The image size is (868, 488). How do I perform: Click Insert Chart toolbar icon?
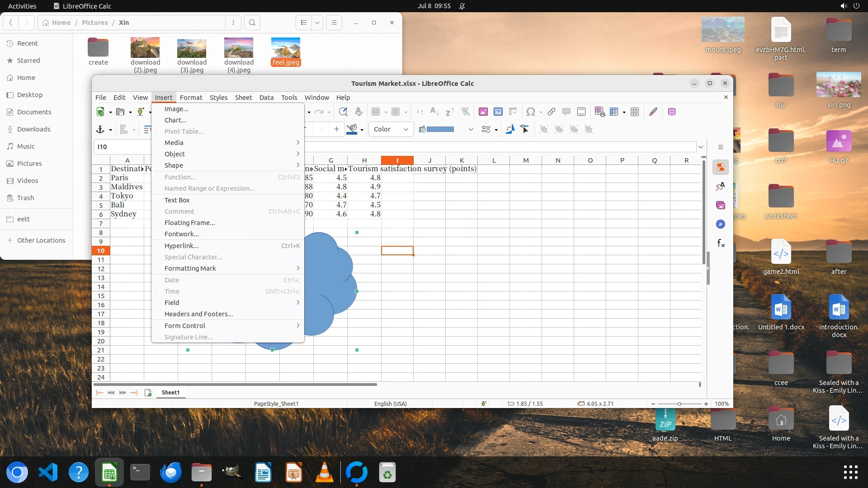[x=498, y=112]
